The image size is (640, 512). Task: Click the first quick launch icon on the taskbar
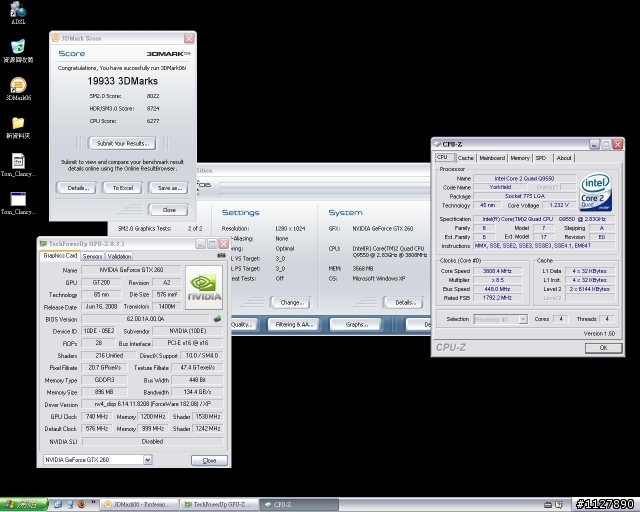(58, 504)
